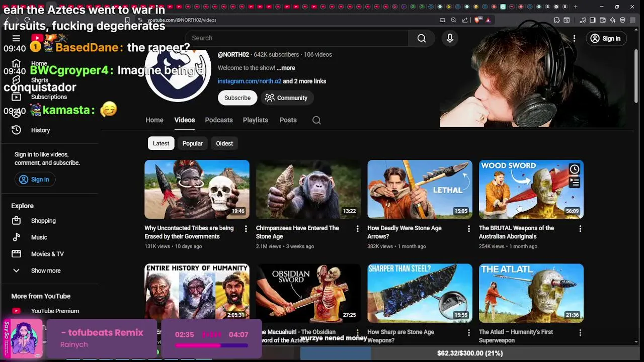The width and height of the screenshot is (644, 362).
Task: Click share page icon in address bar
Action: [x=465, y=20]
